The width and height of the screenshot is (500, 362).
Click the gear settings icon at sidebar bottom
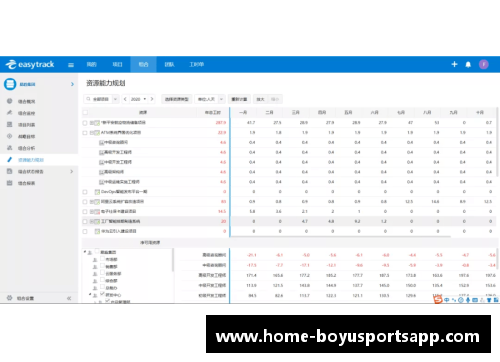point(9,298)
